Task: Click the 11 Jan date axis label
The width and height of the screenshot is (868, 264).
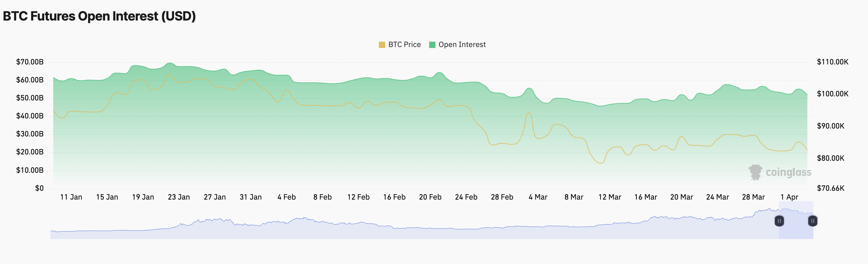Action: (x=71, y=197)
